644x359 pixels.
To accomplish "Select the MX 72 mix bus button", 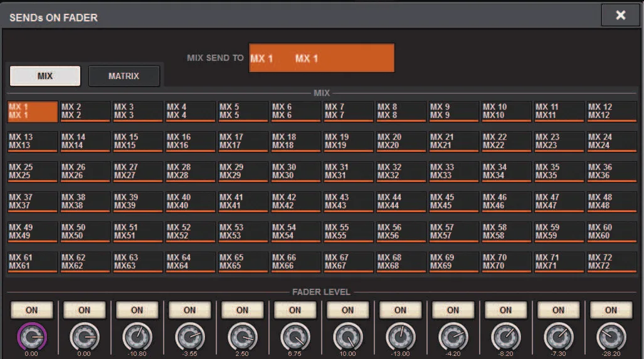I will 611,262.
